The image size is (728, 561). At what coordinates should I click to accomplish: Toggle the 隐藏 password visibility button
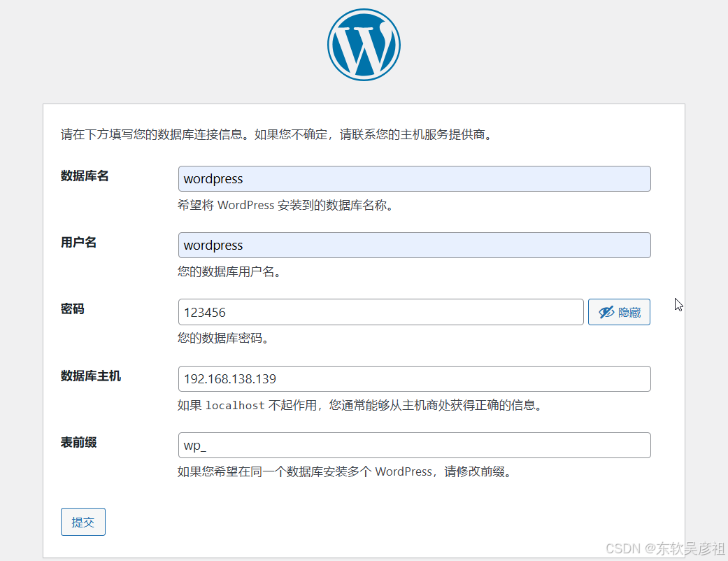[x=619, y=312]
